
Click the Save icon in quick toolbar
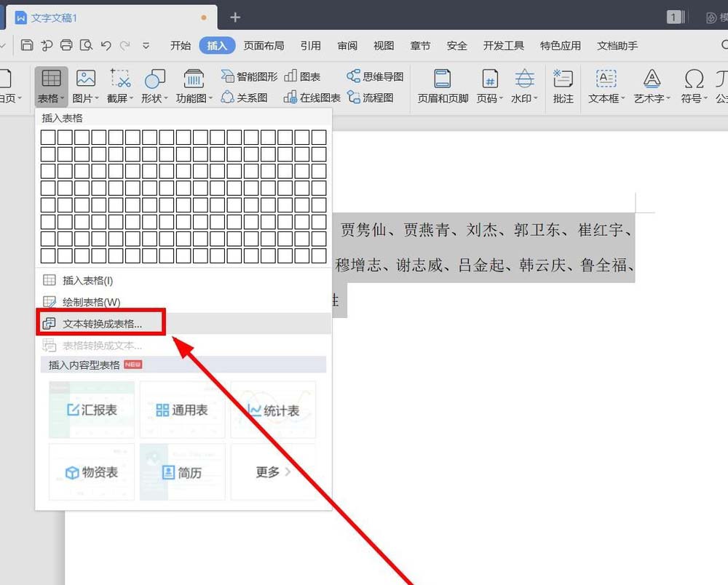coord(27,45)
